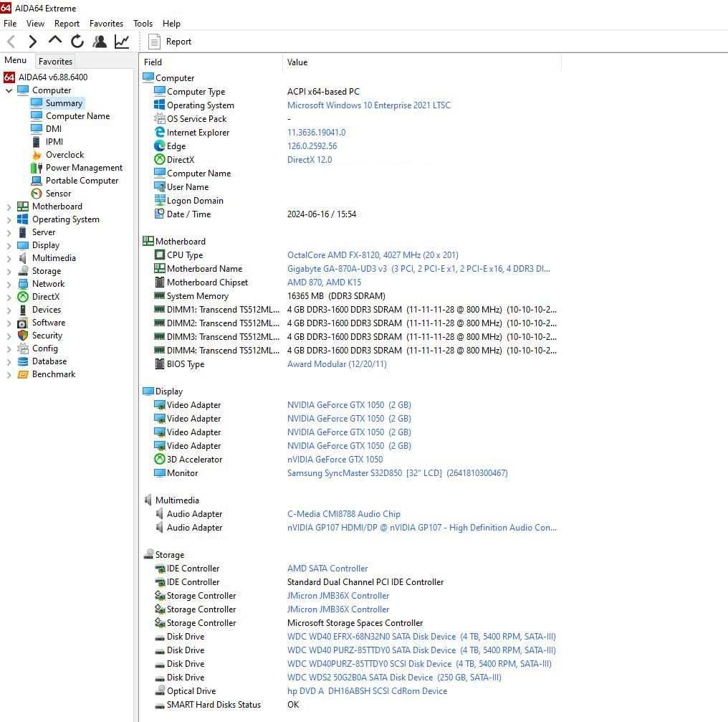728x722 pixels.
Task: Go forward with the right arrow toolbar icon
Action: click(x=32, y=42)
